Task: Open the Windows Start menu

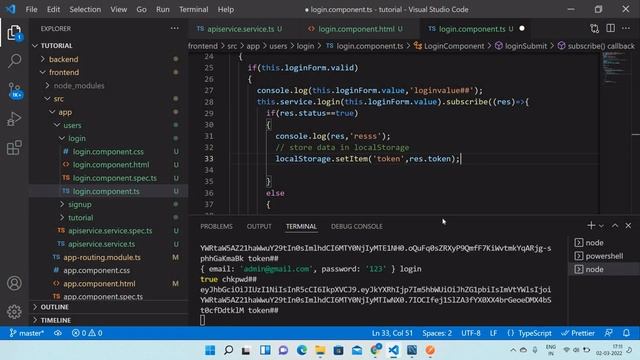Action: pyautogui.click(x=210, y=350)
